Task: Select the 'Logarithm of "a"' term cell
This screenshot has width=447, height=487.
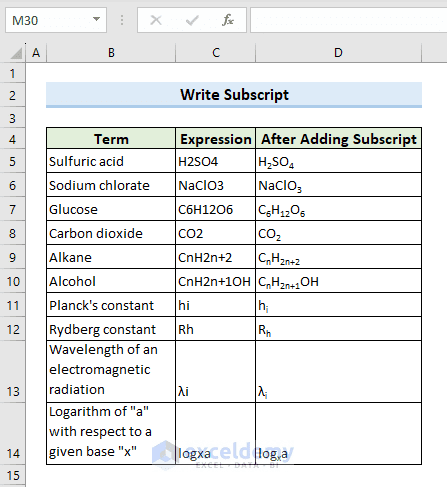Action: (111, 434)
